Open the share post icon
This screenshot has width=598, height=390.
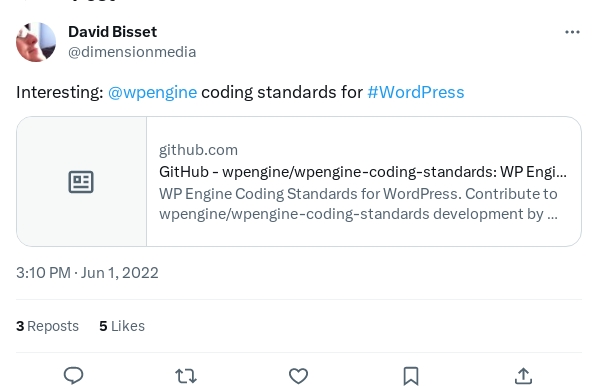click(523, 376)
